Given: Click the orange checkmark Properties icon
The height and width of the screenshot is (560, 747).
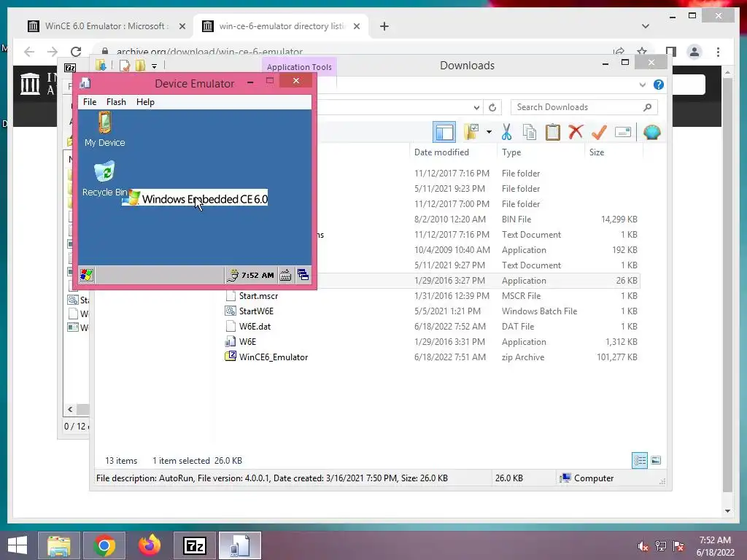Looking at the screenshot, I should 600,132.
